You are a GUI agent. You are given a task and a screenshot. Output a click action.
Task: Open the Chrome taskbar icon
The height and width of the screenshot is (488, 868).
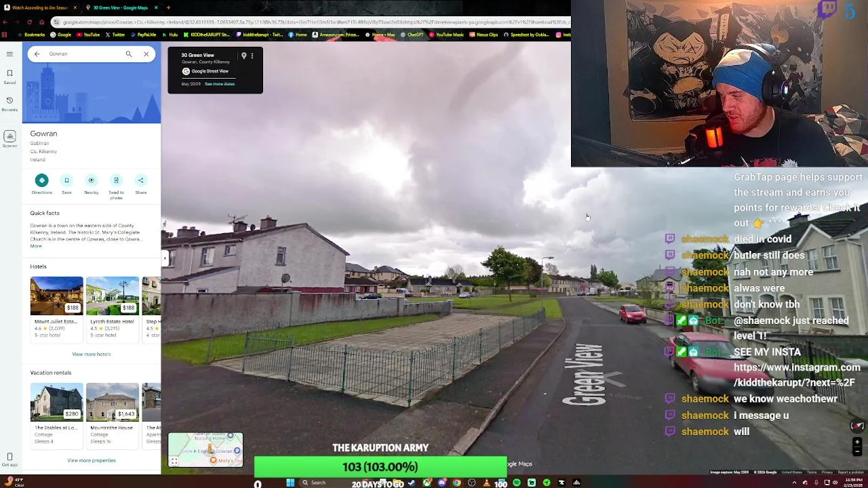(456, 483)
